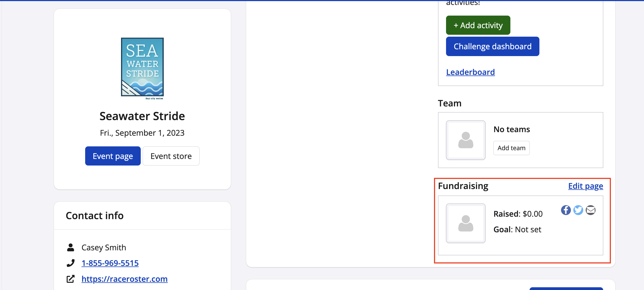Open the Seawater Stride logo image
The height and width of the screenshot is (290, 644).
(x=142, y=67)
